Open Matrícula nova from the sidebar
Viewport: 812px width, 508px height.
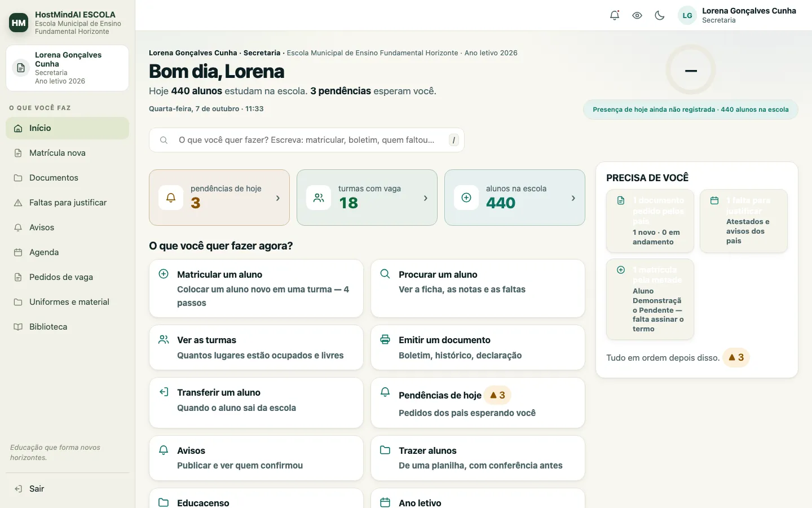click(x=67, y=153)
